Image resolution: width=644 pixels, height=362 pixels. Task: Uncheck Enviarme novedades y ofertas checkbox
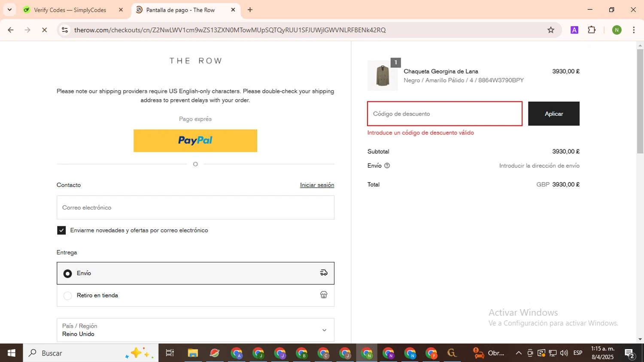[x=61, y=231]
